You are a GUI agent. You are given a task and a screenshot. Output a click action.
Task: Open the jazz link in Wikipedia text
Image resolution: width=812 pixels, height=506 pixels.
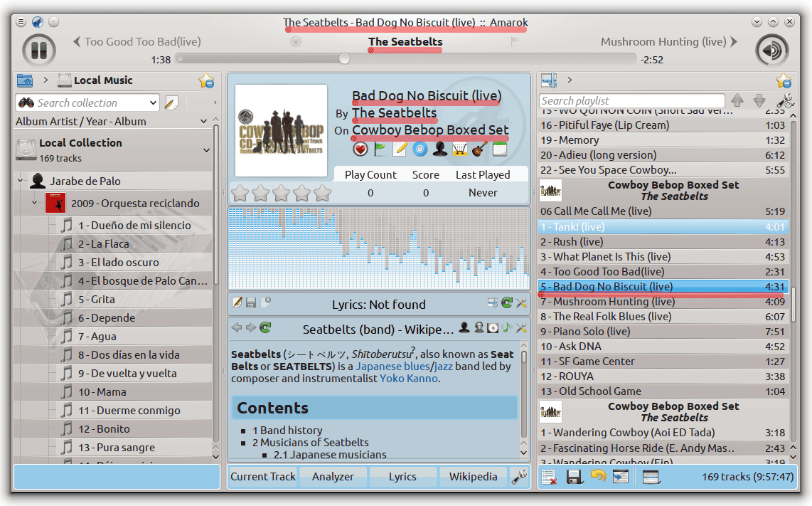(x=443, y=366)
